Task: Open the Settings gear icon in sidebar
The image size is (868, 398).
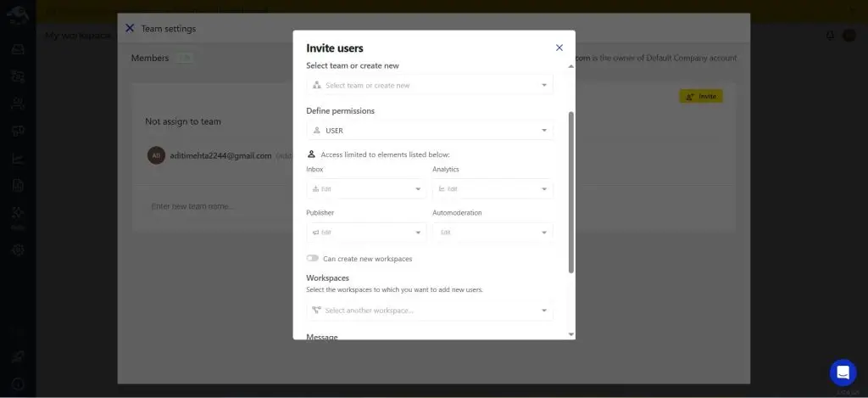Action: [18, 250]
